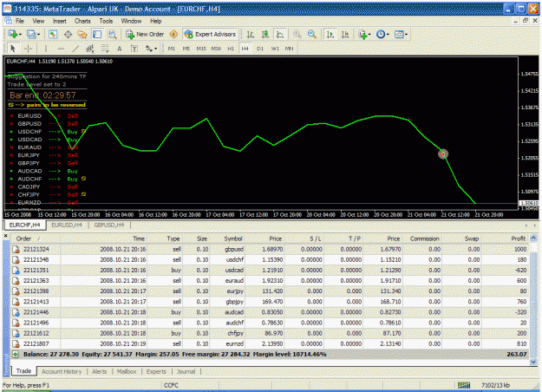
Task: Click the New Order button
Action: pyautogui.click(x=145, y=34)
